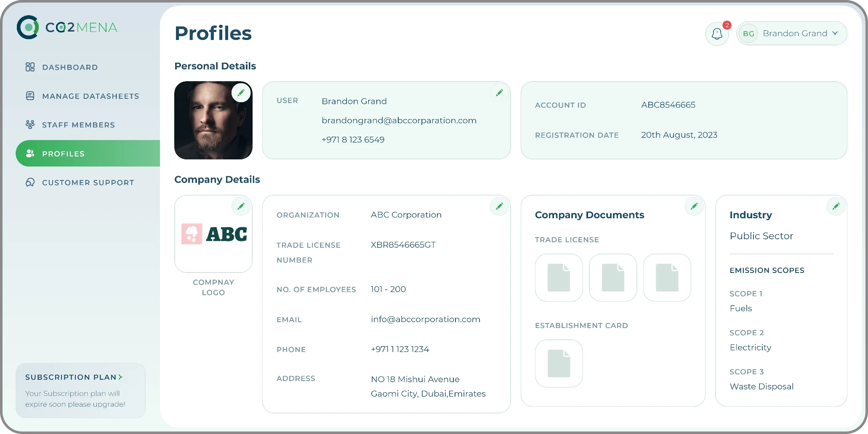Edit Industry and emission scopes
The height and width of the screenshot is (434, 868).
point(836,206)
